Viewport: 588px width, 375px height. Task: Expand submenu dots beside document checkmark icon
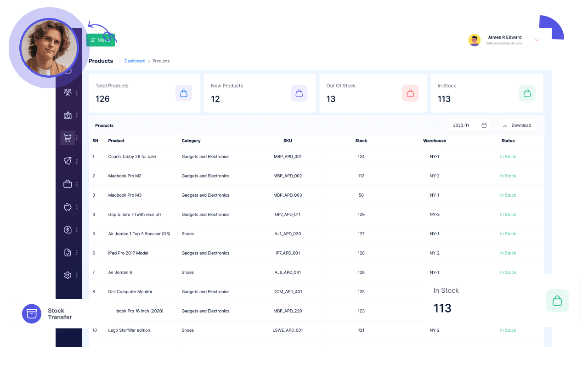pos(77,252)
